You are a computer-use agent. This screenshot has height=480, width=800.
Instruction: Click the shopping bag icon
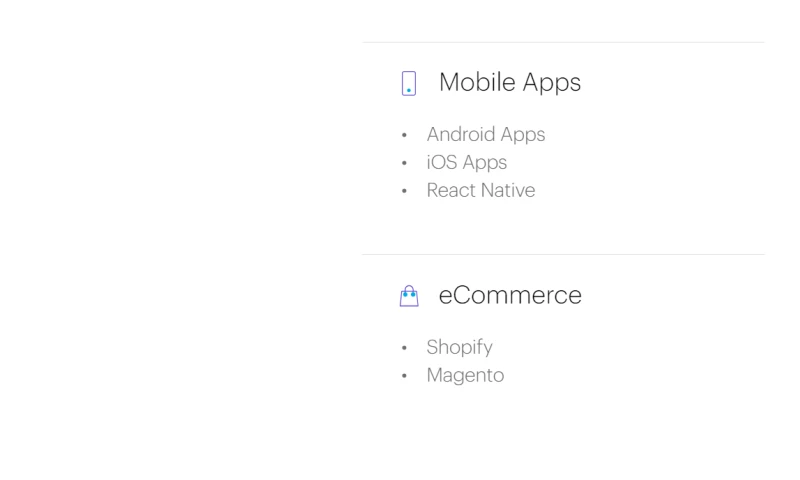click(x=408, y=296)
